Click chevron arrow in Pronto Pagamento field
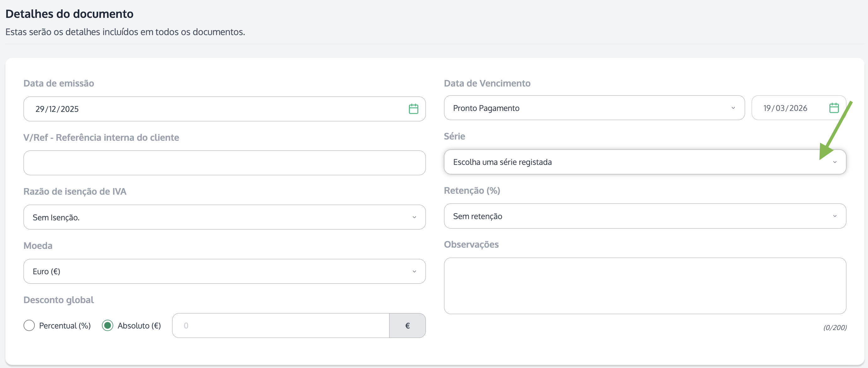Viewport: 868px width, 368px height. (733, 108)
